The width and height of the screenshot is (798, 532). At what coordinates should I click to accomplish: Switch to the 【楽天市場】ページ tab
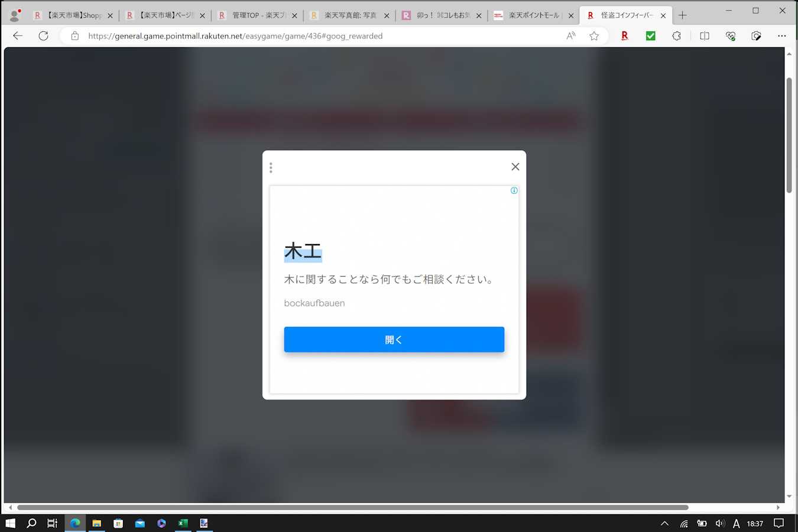pyautogui.click(x=164, y=15)
